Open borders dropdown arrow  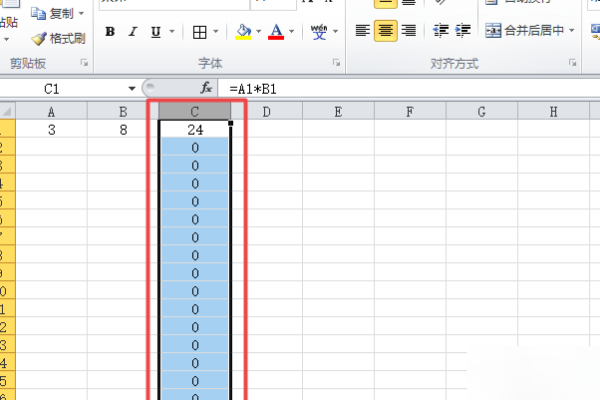(215, 31)
